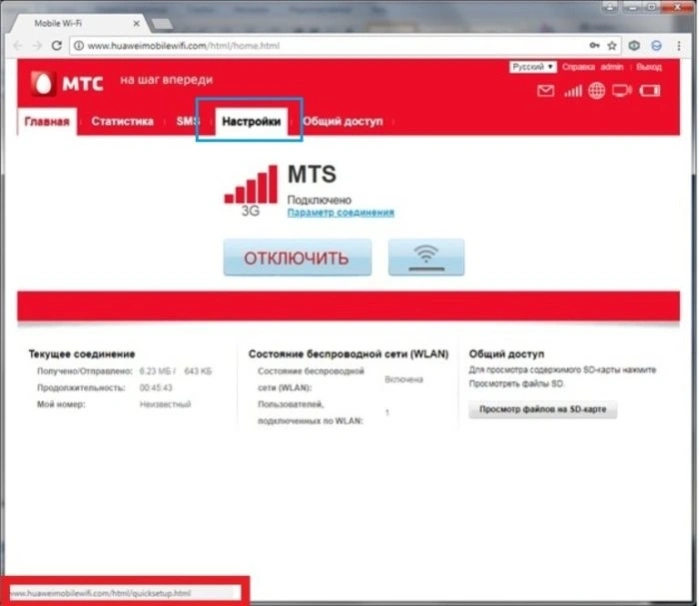Open the Настройки tab

251,121
